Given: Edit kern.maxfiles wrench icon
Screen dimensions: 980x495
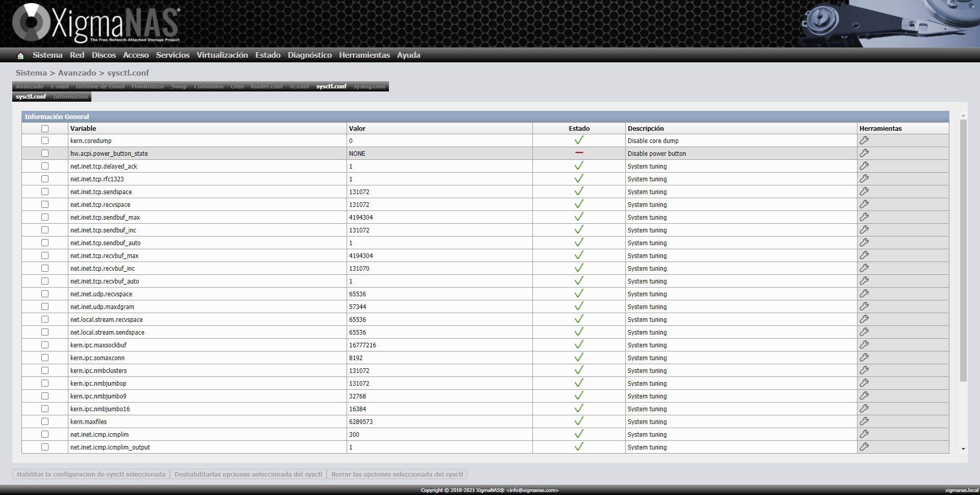Looking at the screenshot, I should pos(864,421).
